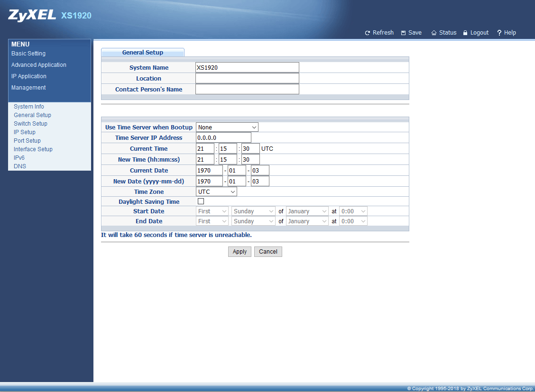
Task: Click the 'It will take 60 seconds' note
Action: [176, 235]
